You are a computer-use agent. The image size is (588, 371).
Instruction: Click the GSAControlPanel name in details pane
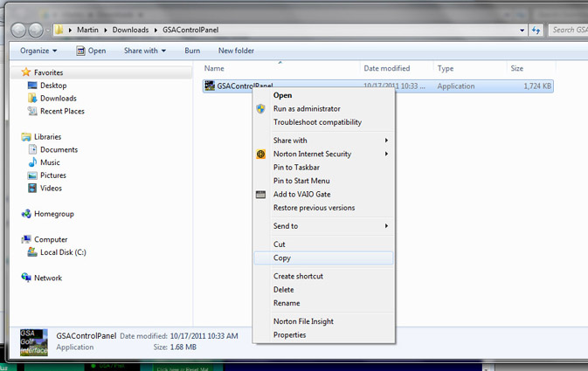pyautogui.click(x=86, y=336)
